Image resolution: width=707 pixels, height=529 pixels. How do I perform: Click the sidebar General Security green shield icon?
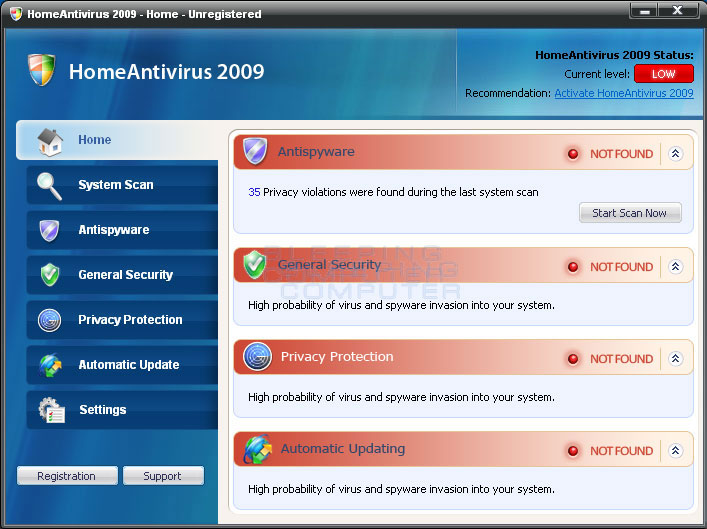50,275
